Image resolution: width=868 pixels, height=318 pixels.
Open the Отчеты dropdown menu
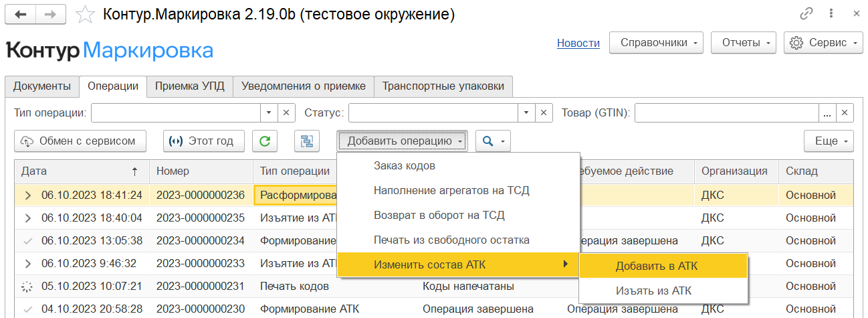[743, 43]
